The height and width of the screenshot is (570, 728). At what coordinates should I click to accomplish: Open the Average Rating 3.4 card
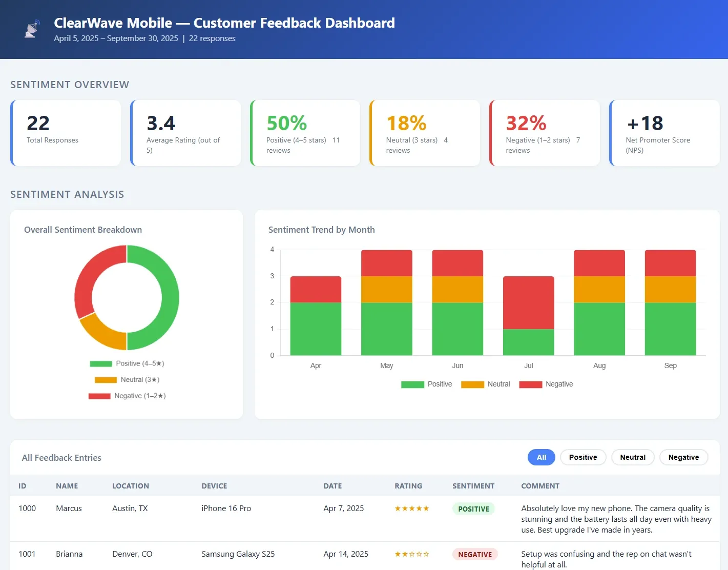click(185, 133)
